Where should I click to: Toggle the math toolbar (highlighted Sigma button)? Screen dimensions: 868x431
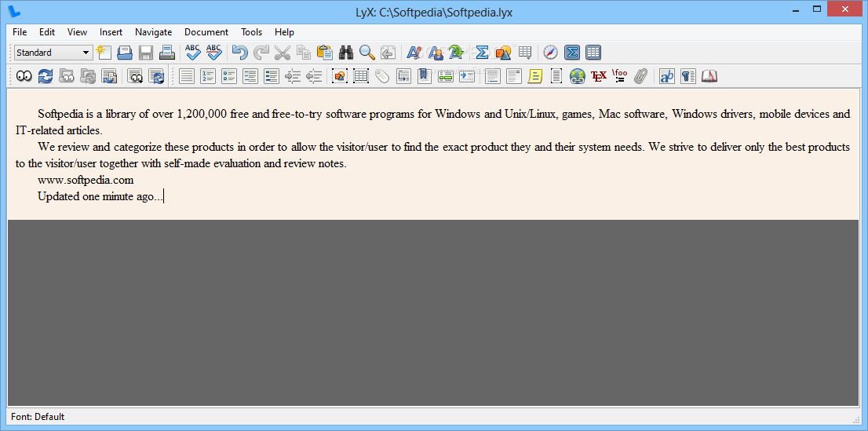click(x=572, y=53)
